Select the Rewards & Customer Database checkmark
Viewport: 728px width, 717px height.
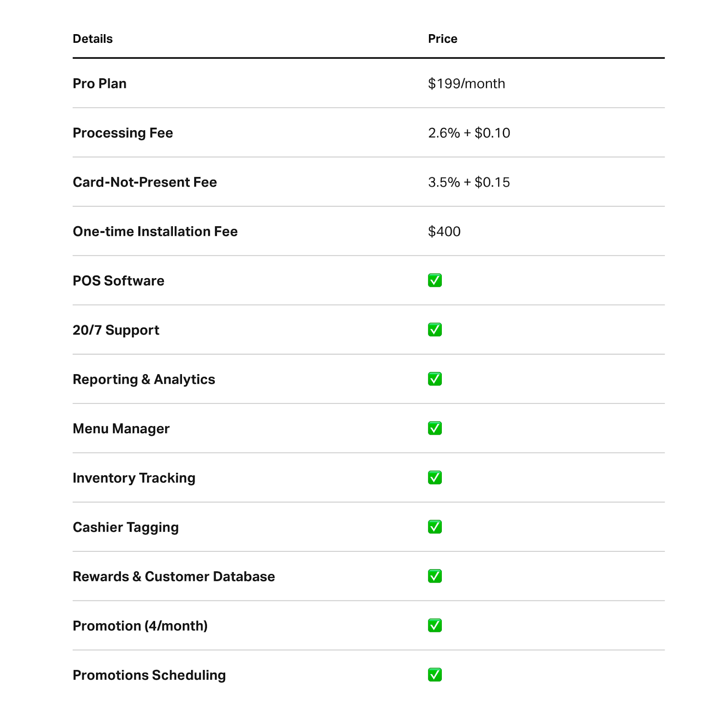click(435, 576)
